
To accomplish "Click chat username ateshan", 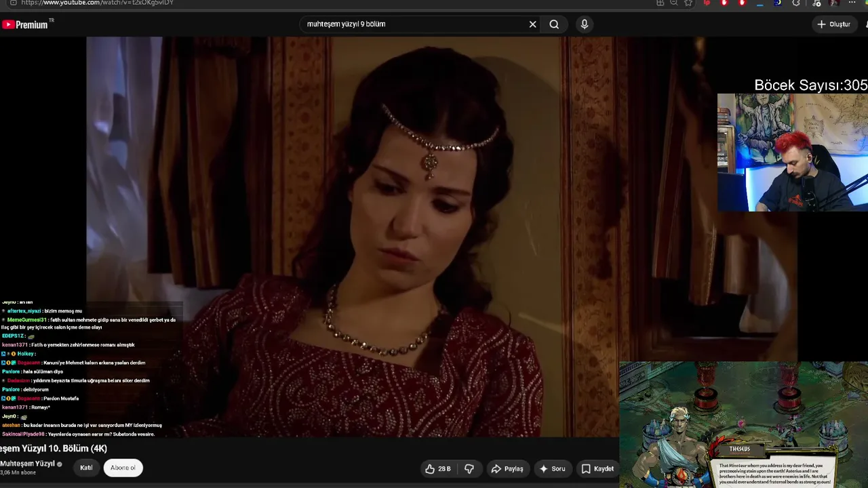I will (x=11, y=425).
